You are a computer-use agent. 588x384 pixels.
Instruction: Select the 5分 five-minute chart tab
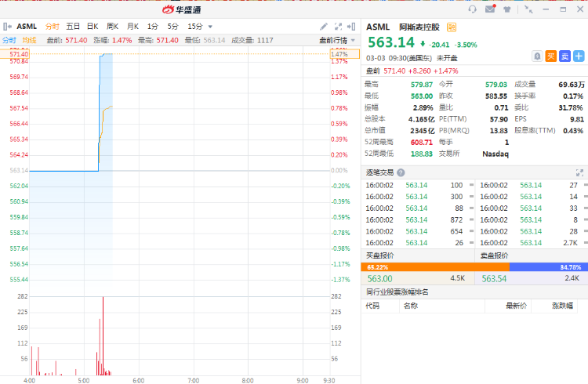click(x=173, y=27)
